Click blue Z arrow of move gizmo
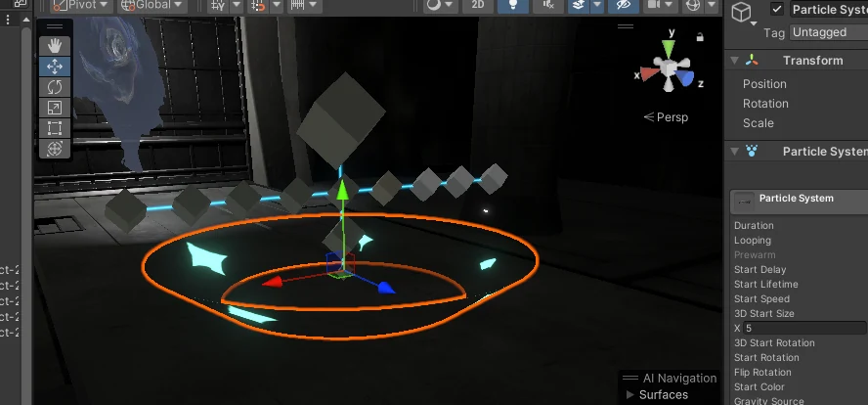 pyautogui.click(x=386, y=288)
